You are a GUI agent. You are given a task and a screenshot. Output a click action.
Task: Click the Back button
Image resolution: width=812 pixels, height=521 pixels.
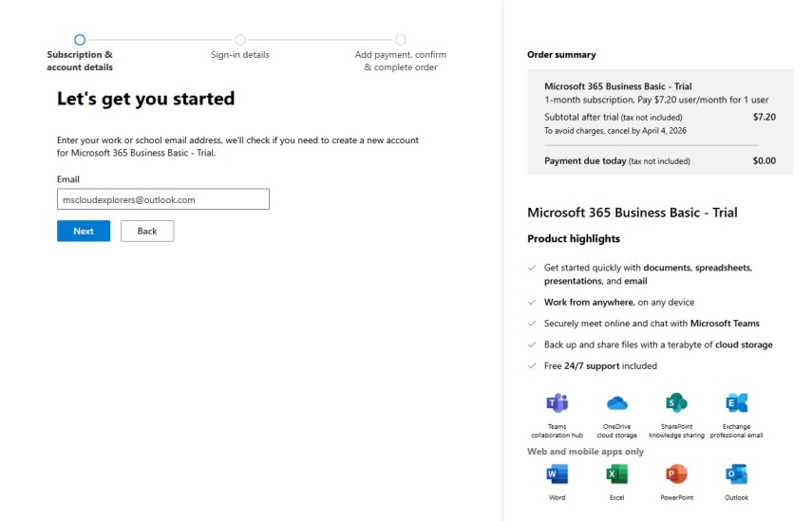(x=147, y=231)
